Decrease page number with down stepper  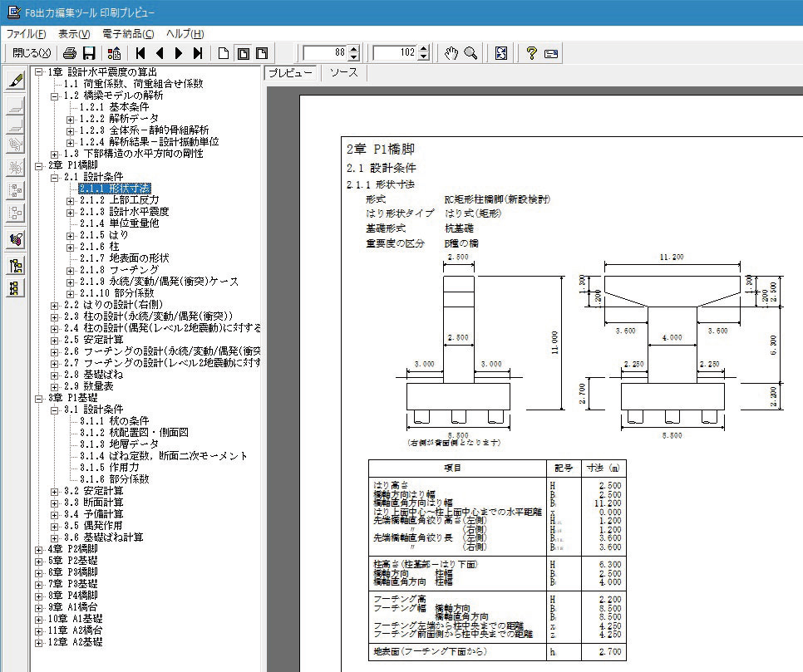click(x=354, y=56)
